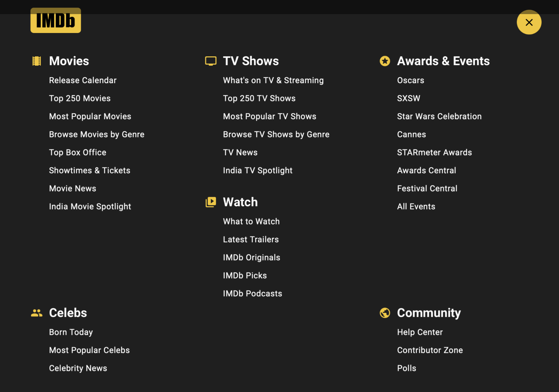Select the Celebs section heading
The image size is (559, 392).
coord(68,313)
